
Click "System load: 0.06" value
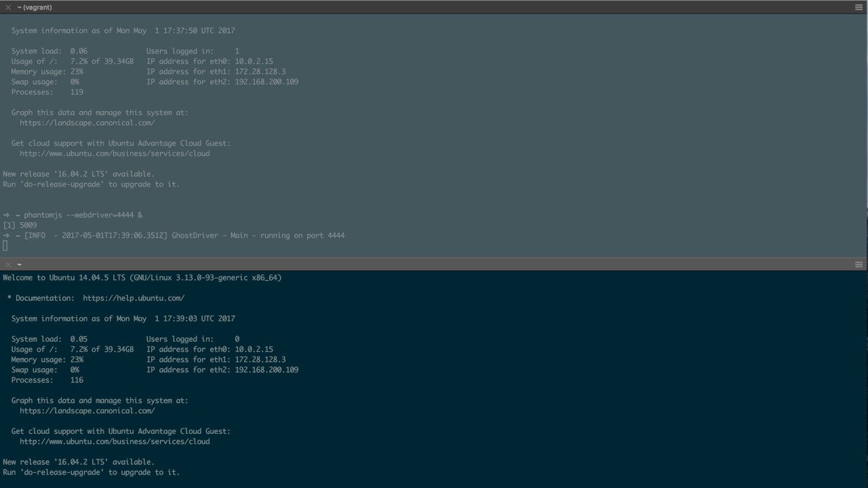point(79,51)
